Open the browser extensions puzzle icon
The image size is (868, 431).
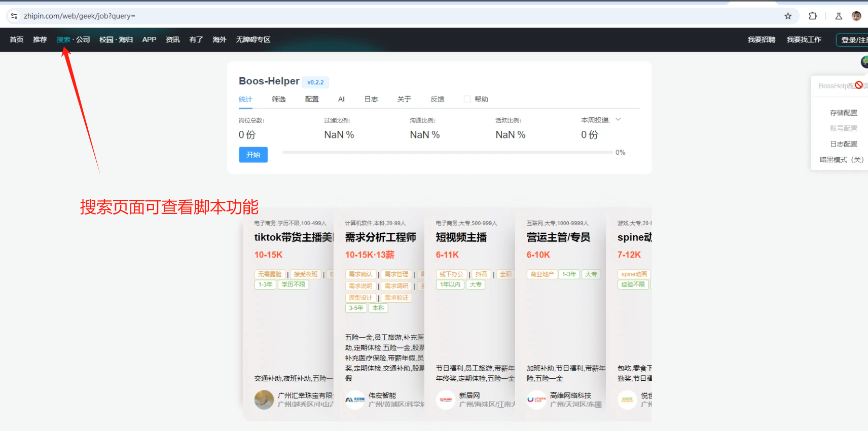tap(813, 16)
